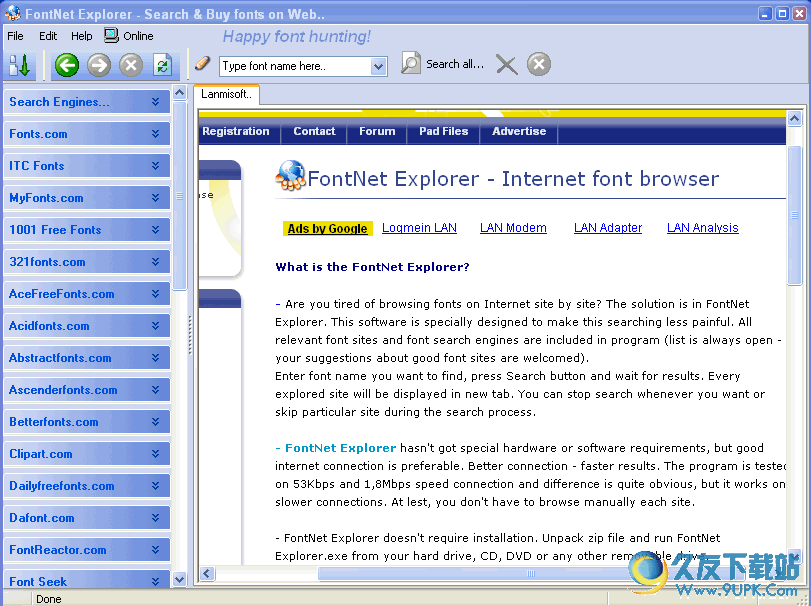The height and width of the screenshot is (606, 811).
Task: Expand the AceFreeFonts.com panel
Action: pos(87,294)
